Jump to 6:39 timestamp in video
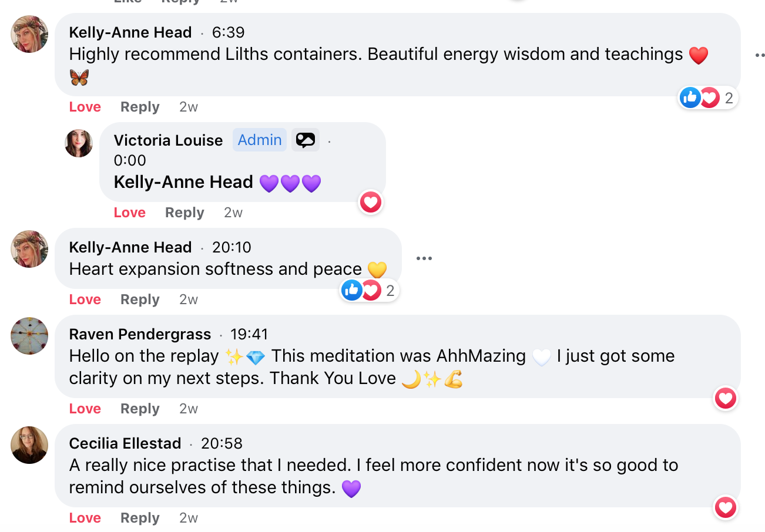Viewport: 765px width, 532px height. point(229,32)
